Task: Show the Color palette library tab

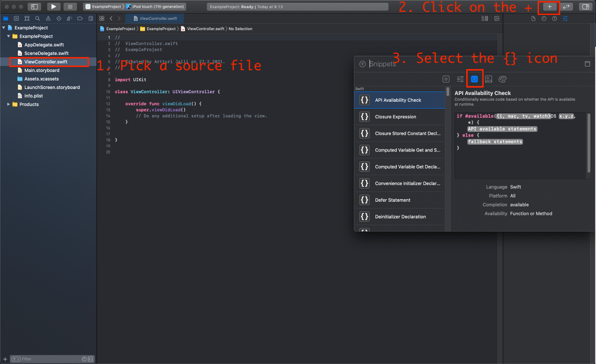Action: pyautogui.click(x=502, y=79)
